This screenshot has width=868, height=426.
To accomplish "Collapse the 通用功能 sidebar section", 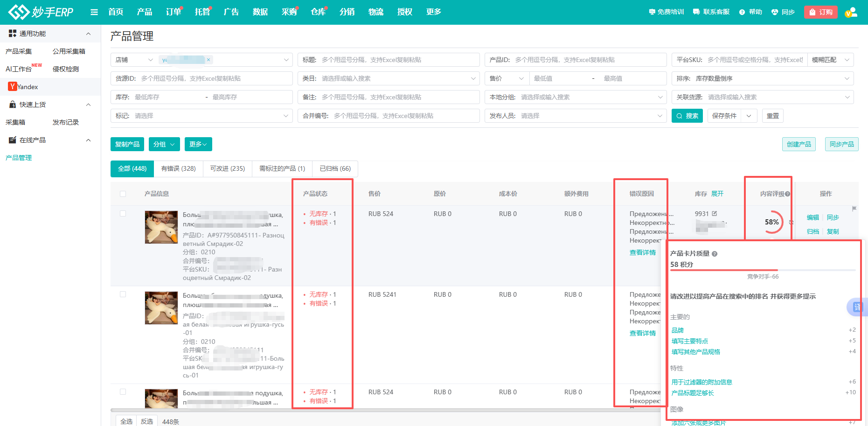I will click(88, 34).
